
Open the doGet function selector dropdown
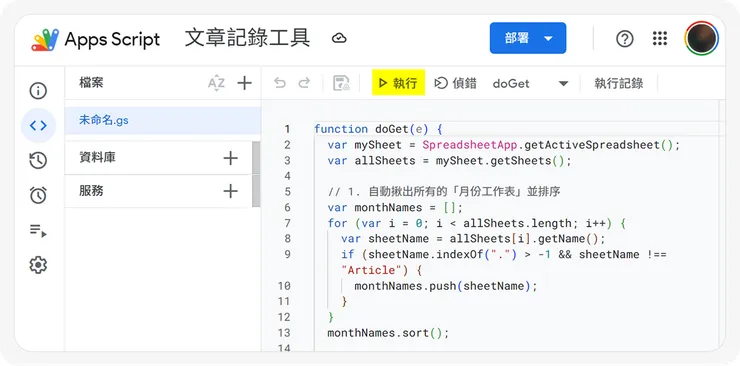530,83
